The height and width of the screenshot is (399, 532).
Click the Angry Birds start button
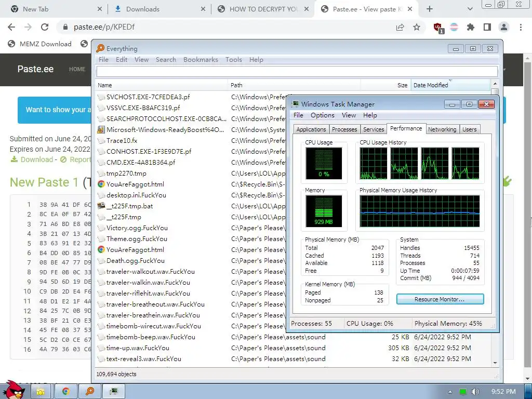[14, 390]
